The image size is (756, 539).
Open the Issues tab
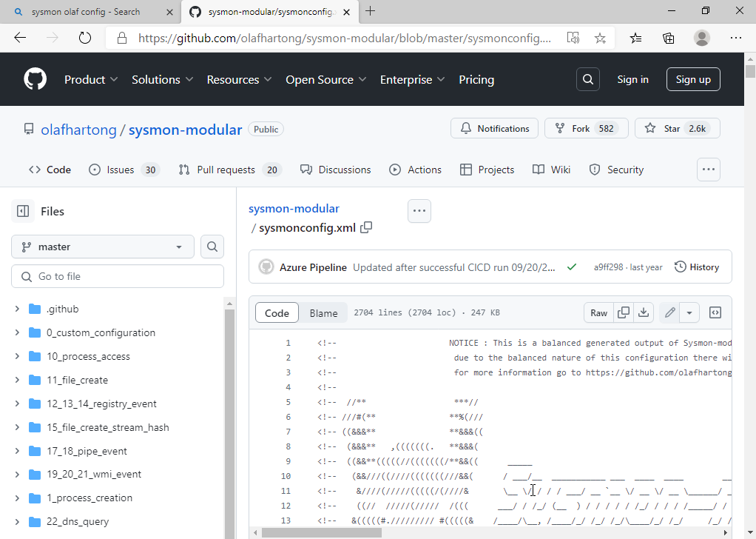(x=124, y=170)
